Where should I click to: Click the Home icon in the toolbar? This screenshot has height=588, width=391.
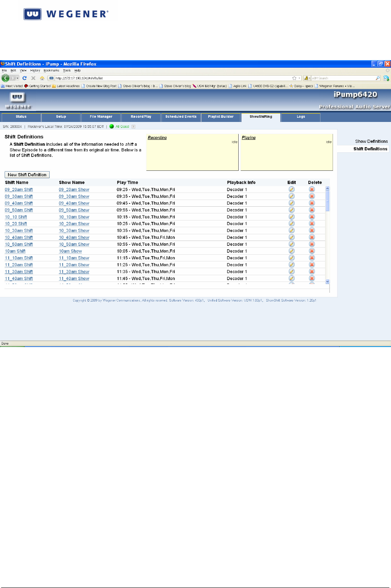click(x=42, y=78)
